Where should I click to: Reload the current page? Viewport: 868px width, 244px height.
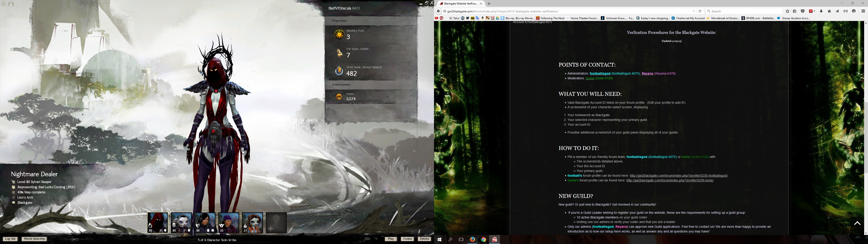(x=700, y=11)
